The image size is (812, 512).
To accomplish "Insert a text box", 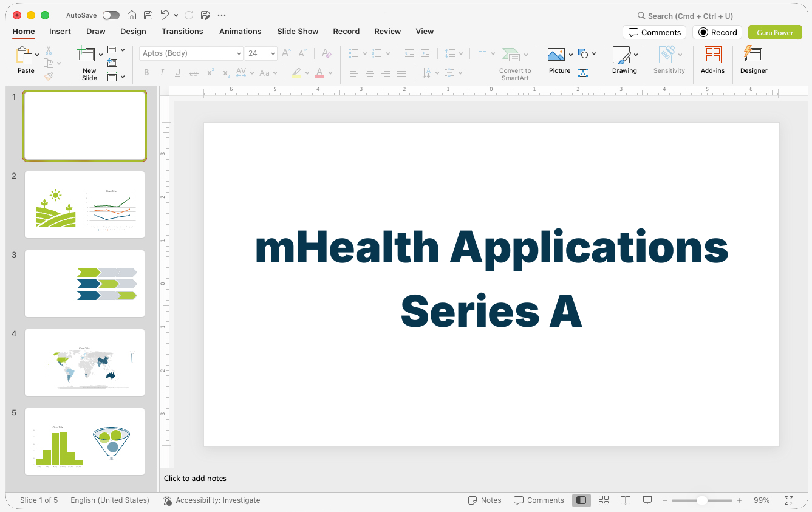I will pyautogui.click(x=582, y=73).
